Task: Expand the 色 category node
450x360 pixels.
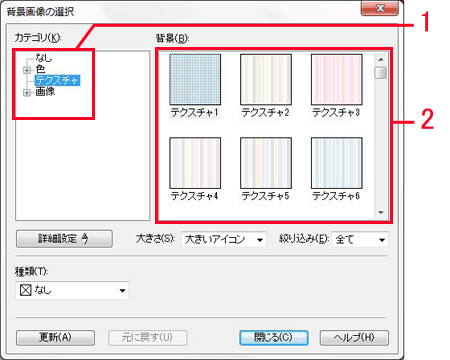Action: click(x=27, y=70)
